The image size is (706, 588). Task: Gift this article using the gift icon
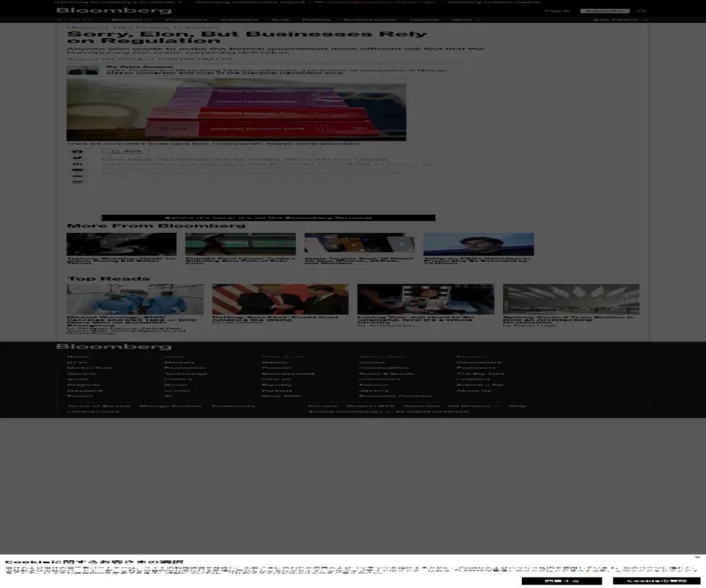click(x=78, y=182)
